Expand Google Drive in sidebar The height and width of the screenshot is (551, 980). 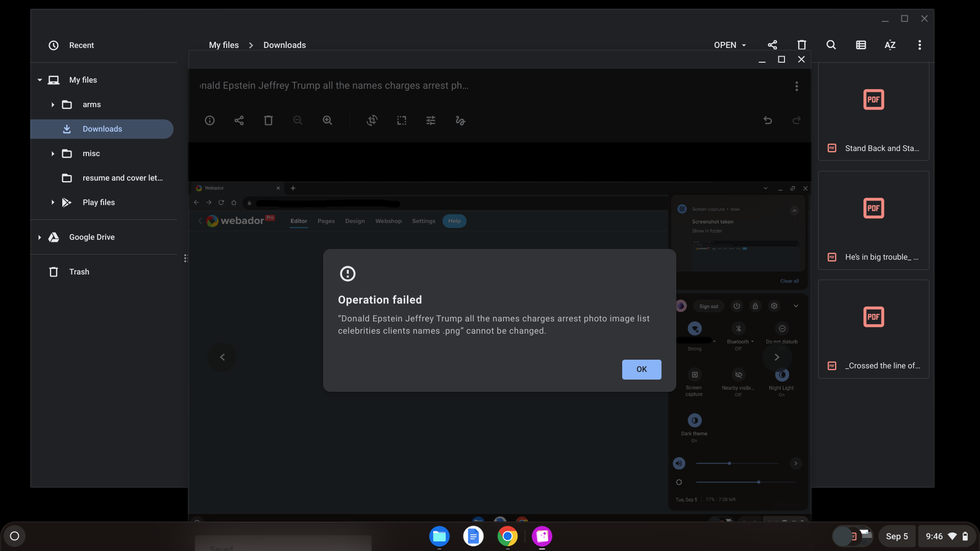39,237
